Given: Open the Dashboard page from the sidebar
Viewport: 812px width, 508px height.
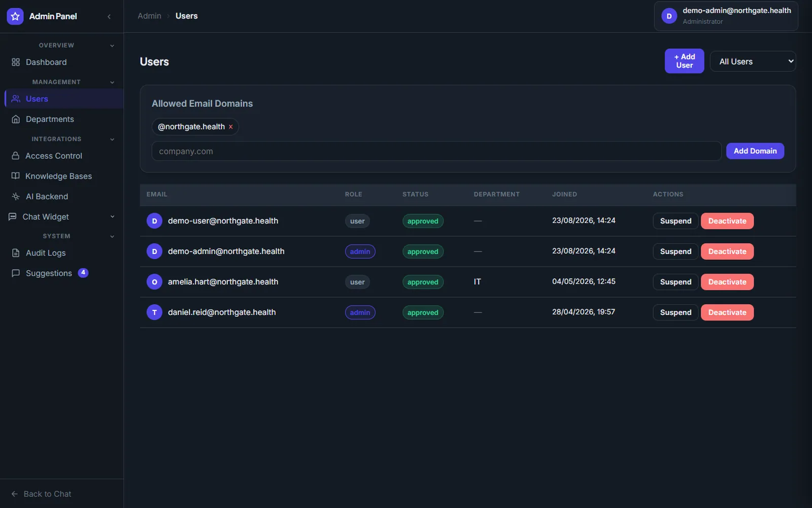Looking at the screenshot, I should pos(64,62).
